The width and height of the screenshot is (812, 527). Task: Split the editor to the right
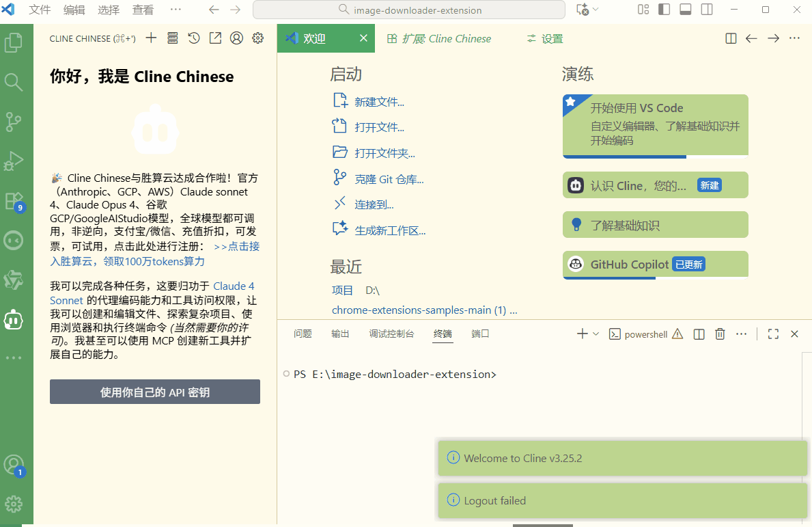[731, 38]
